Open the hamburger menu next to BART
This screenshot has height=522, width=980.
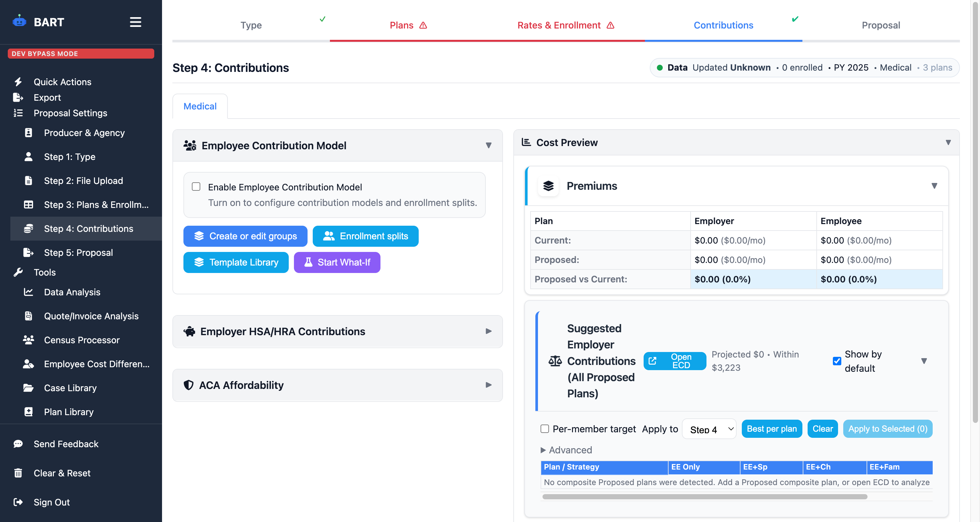pyautogui.click(x=135, y=22)
